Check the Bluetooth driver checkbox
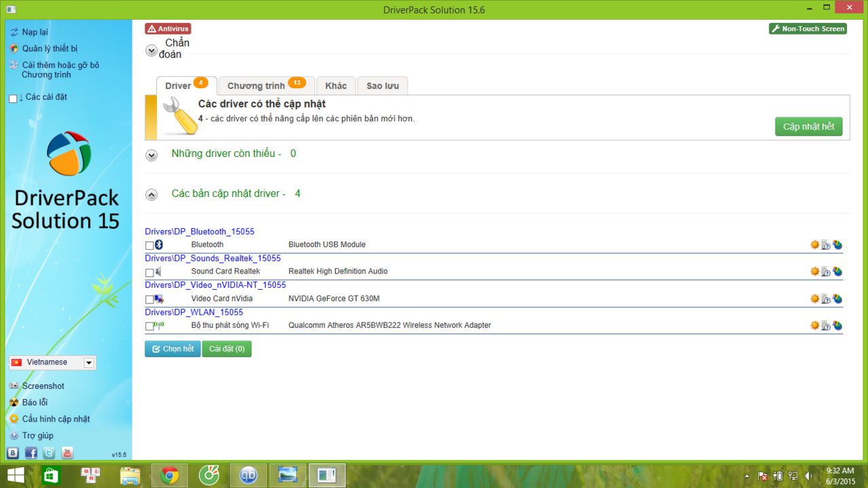Screen dimensions: 868x488 (149, 245)
